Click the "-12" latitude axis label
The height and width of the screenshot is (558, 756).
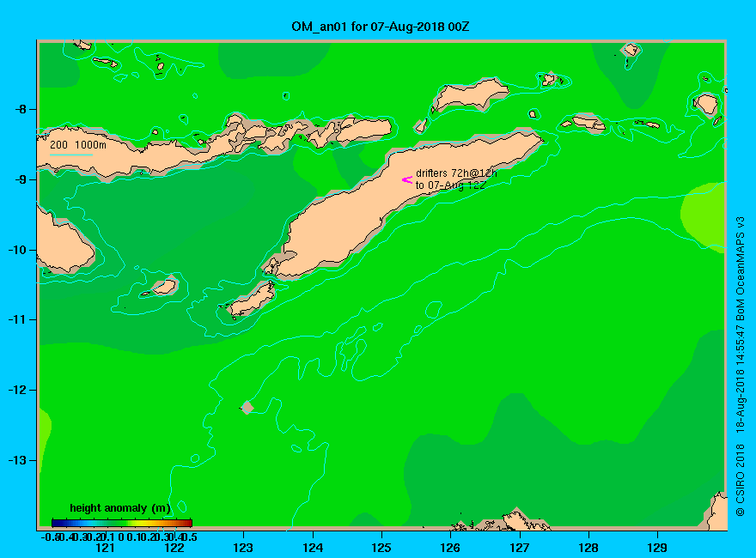pos(17,391)
